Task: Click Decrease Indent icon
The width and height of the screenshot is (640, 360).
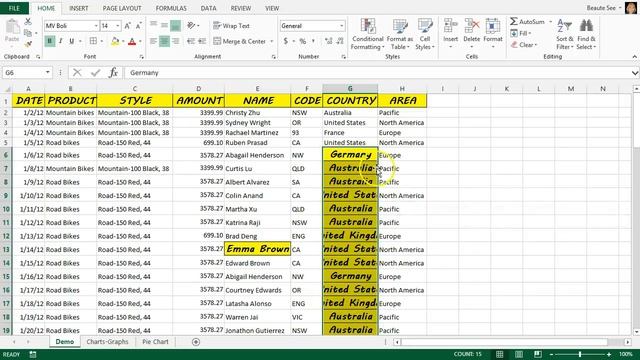Action: (x=191, y=41)
